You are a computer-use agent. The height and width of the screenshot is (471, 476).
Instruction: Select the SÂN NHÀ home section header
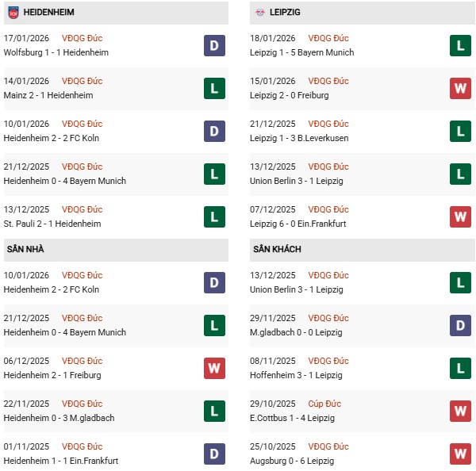click(x=26, y=249)
